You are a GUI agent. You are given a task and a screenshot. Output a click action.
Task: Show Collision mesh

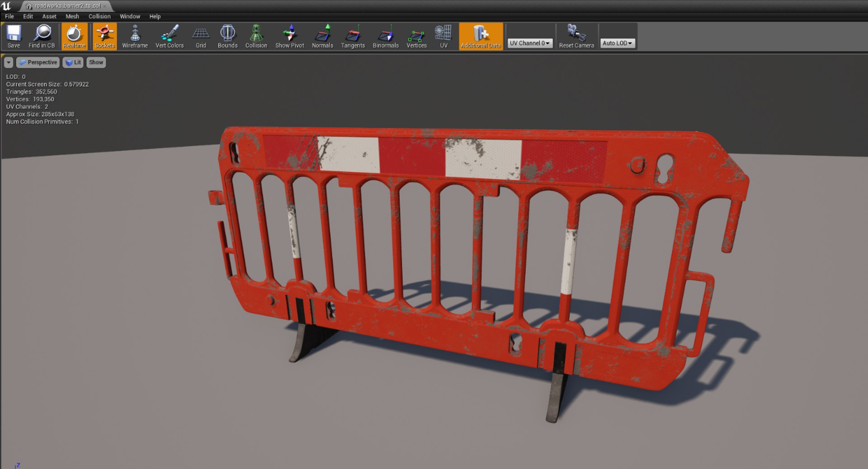256,37
